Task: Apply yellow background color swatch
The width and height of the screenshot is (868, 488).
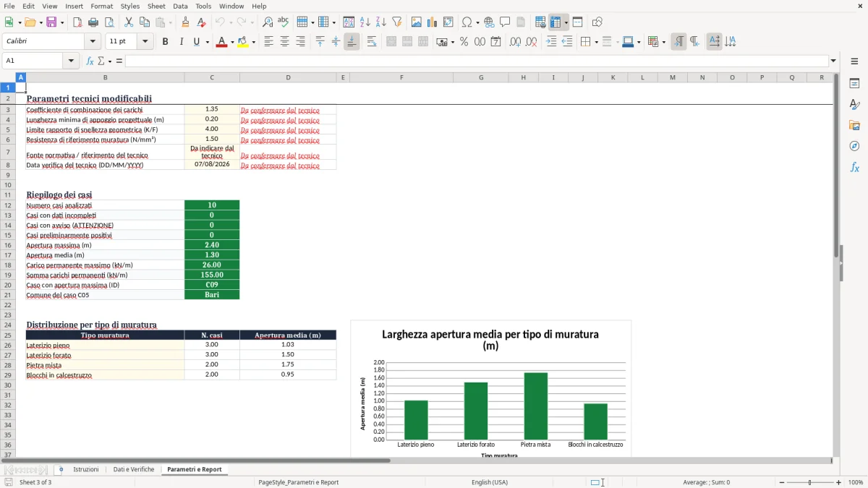Action: coord(242,42)
